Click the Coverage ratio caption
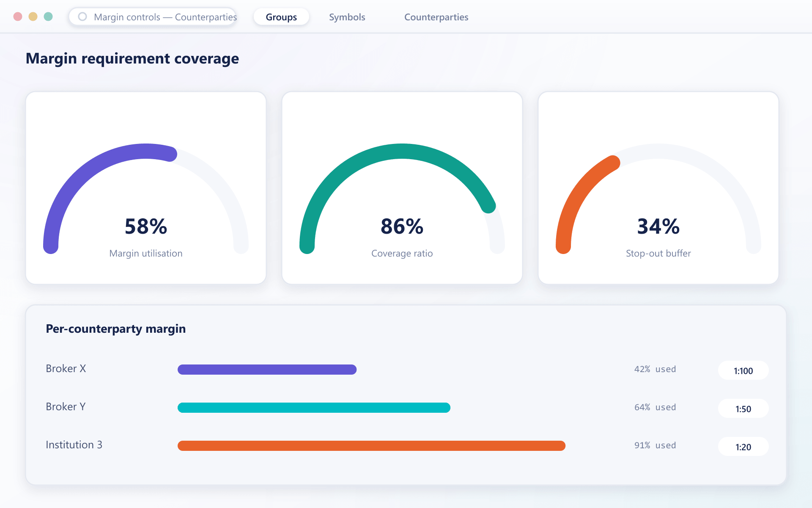The height and width of the screenshot is (508, 812). point(402,253)
